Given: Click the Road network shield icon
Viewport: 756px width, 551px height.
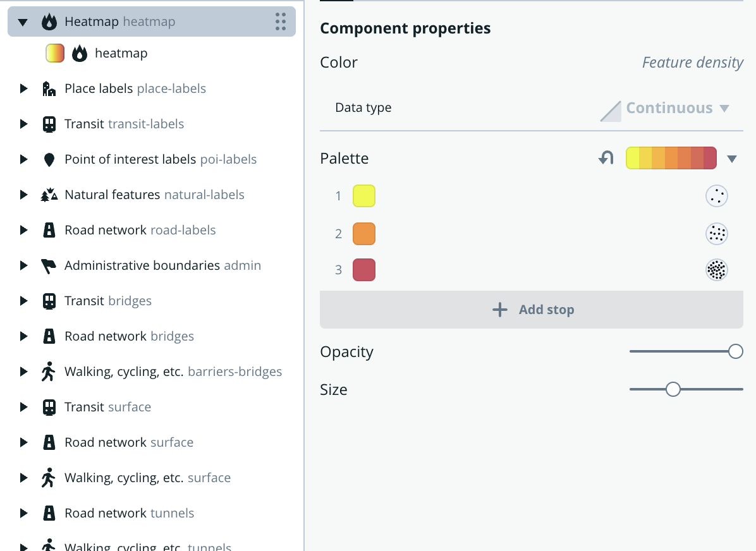Looking at the screenshot, I should pyautogui.click(x=48, y=229).
